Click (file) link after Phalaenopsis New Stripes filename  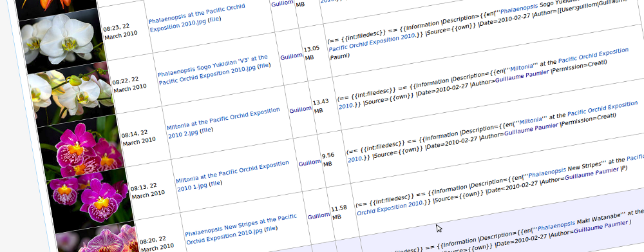point(271,228)
